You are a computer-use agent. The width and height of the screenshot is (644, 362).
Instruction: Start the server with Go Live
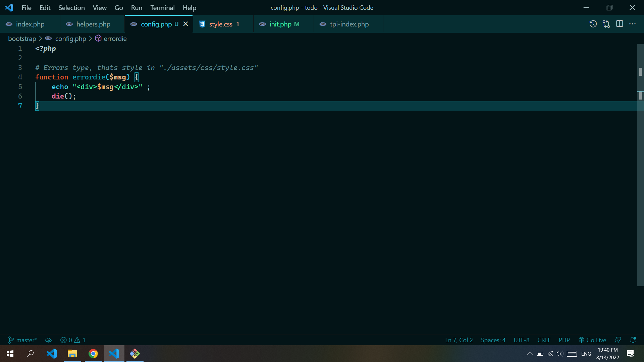point(593,340)
